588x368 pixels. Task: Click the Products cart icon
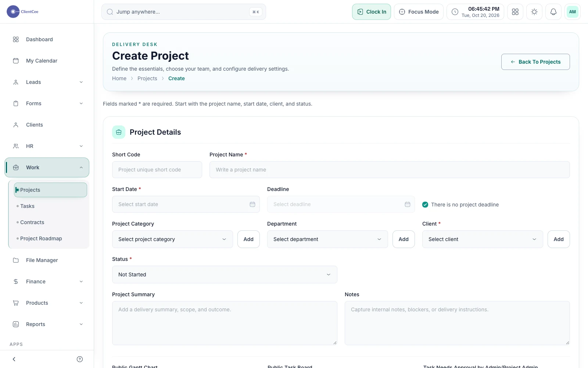click(16, 303)
